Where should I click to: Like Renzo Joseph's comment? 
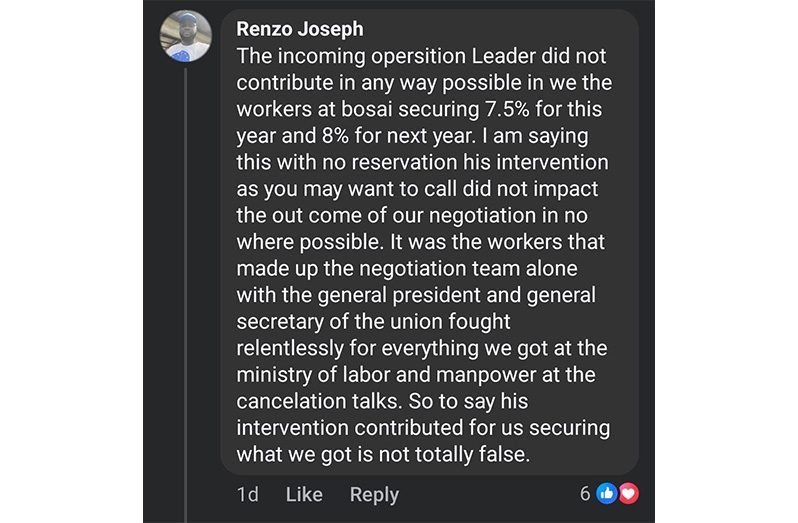304,494
